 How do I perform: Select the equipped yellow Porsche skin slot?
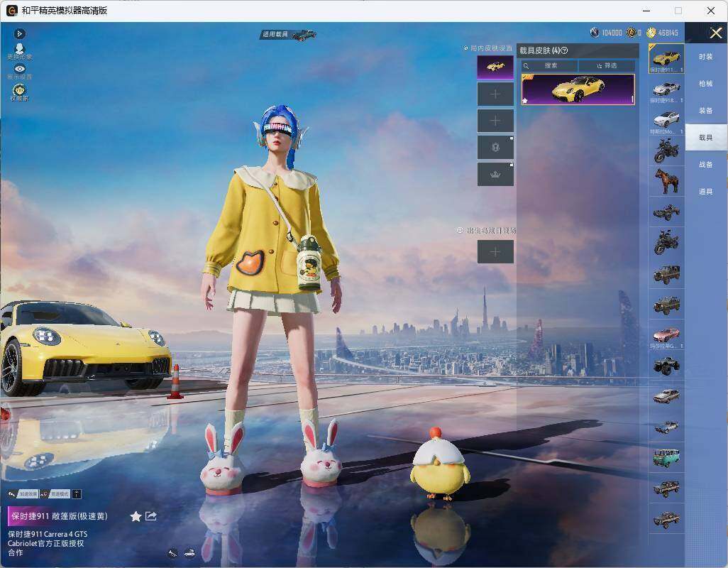[x=495, y=67]
